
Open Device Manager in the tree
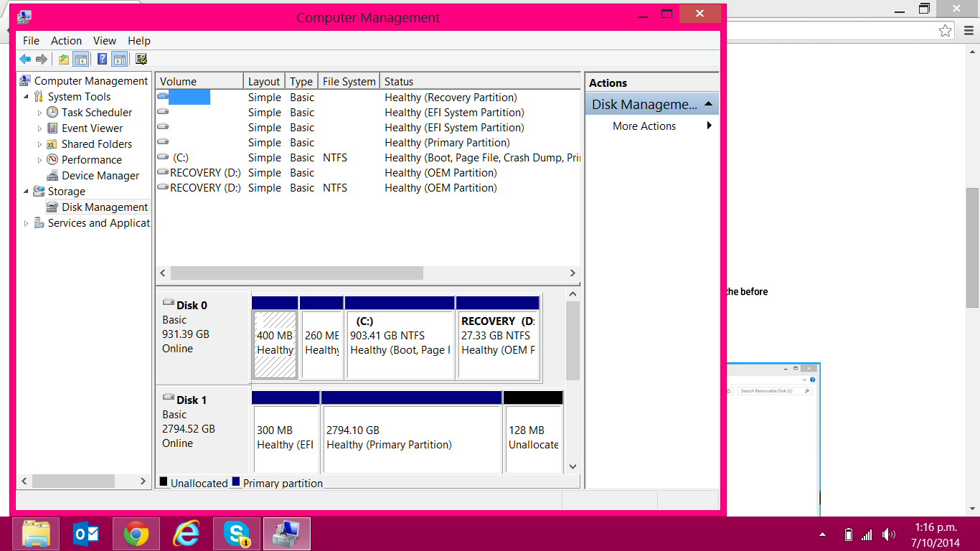[x=100, y=176]
